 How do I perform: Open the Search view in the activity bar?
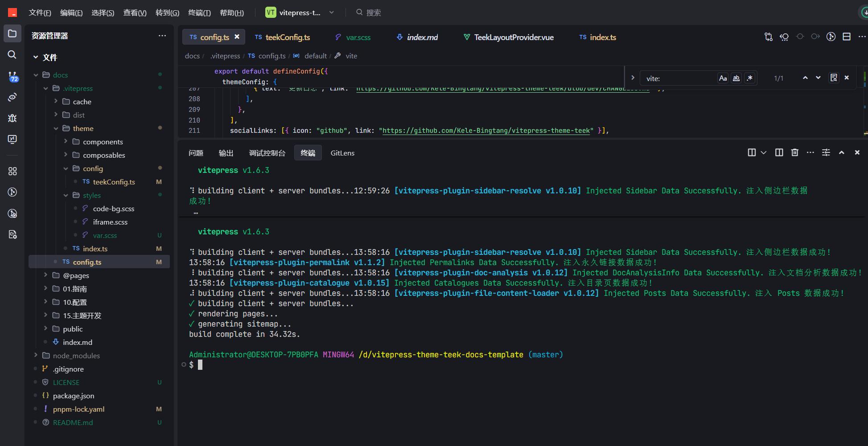tap(12, 54)
